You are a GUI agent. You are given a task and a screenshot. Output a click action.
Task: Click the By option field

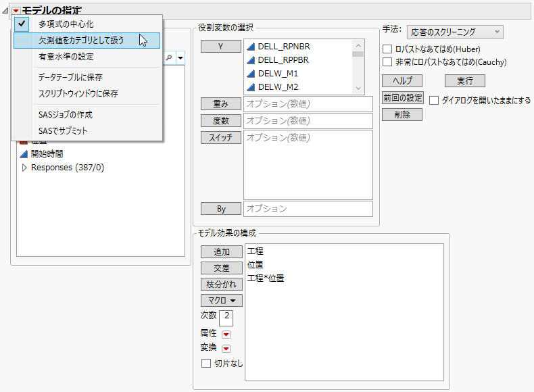click(308, 209)
